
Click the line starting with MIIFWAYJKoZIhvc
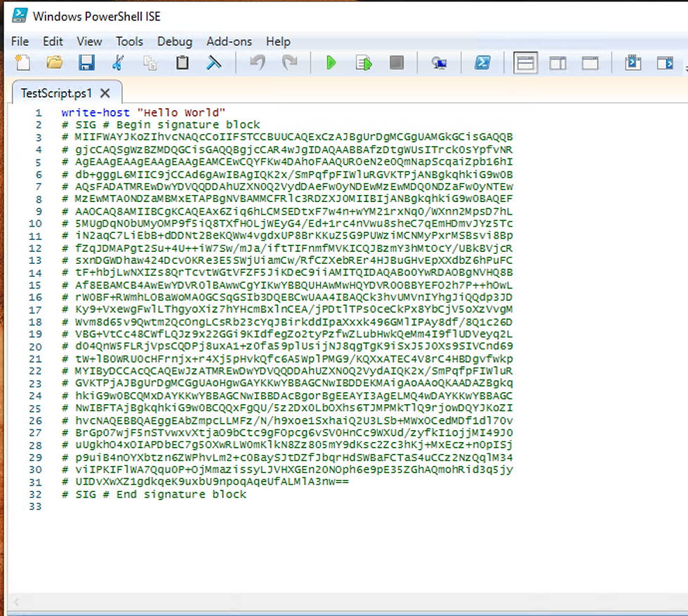point(287,138)
